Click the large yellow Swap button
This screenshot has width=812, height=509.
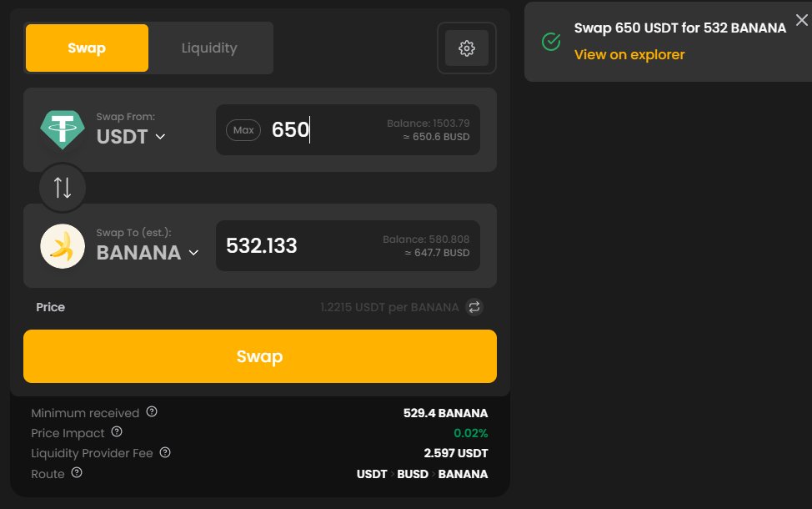tap(260, 356)
